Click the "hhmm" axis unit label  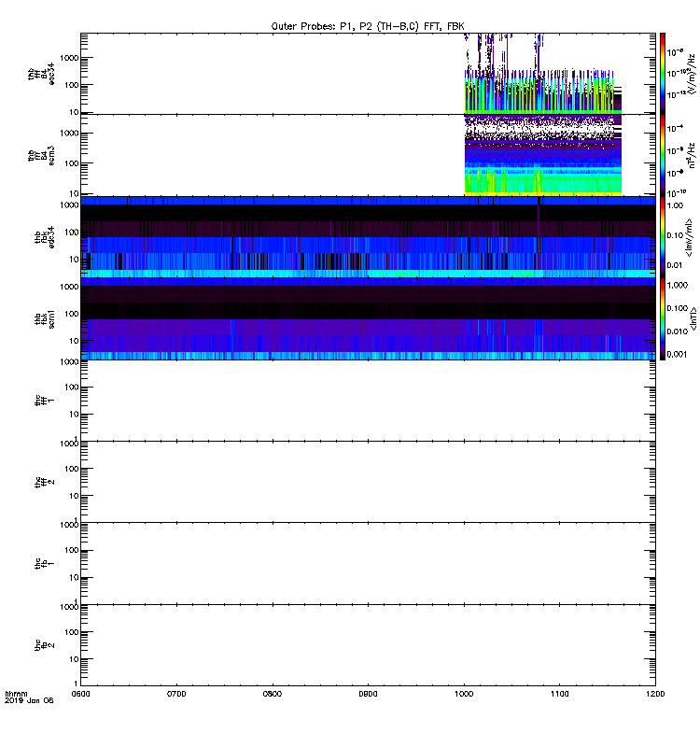[16, 694]
